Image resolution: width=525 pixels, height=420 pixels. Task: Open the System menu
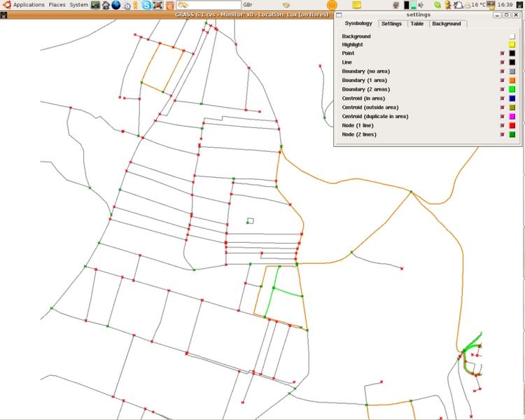coord(79,5)
